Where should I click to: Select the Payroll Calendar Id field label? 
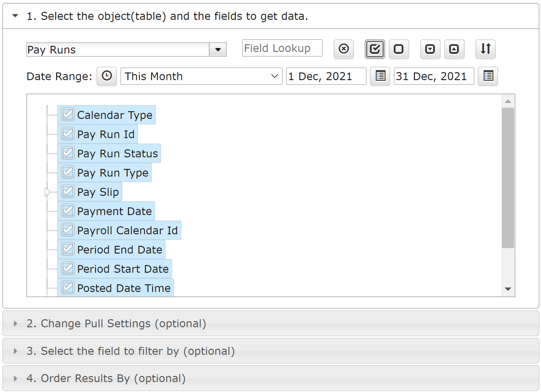point(127,230)
